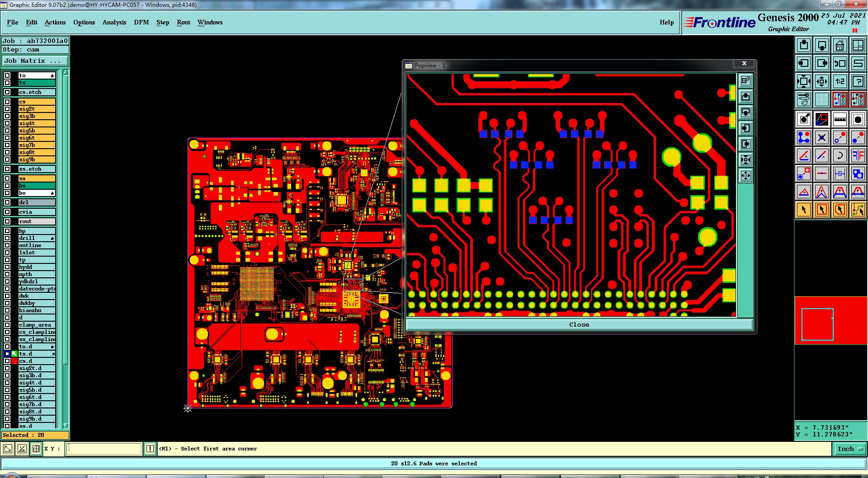
Task: Pan the view left with toolbar icon
Action: pos(804,63)
